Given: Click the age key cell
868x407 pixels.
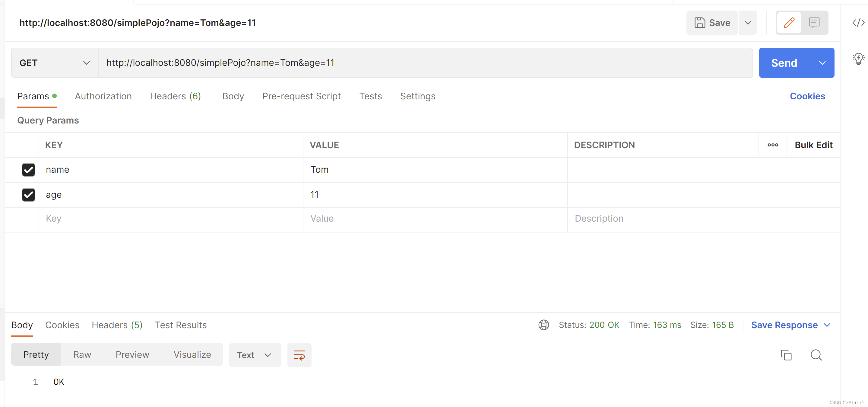Looking at the screenshot, I should [171, 194].
